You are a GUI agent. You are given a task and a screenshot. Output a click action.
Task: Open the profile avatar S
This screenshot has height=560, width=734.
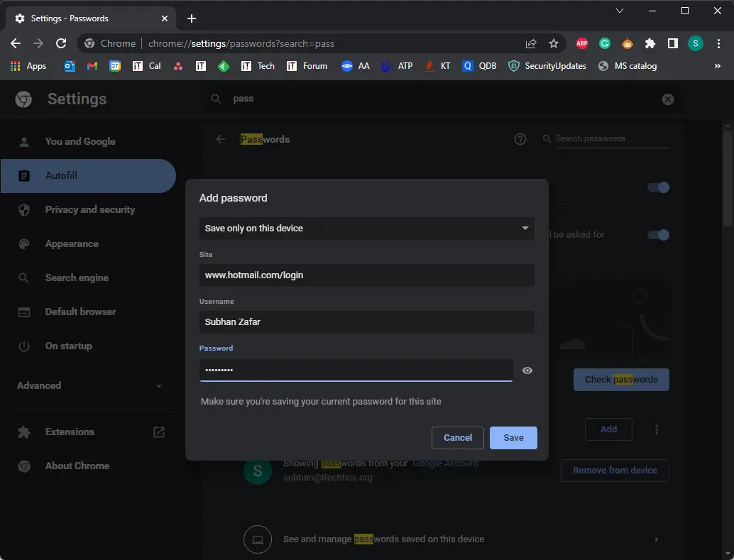tap(696, 43)
